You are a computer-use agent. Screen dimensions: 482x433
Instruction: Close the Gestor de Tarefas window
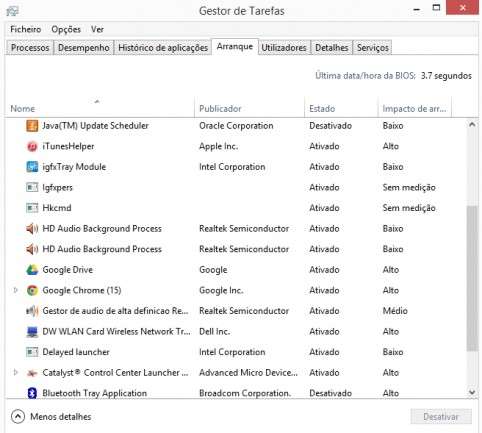(463, 8)
